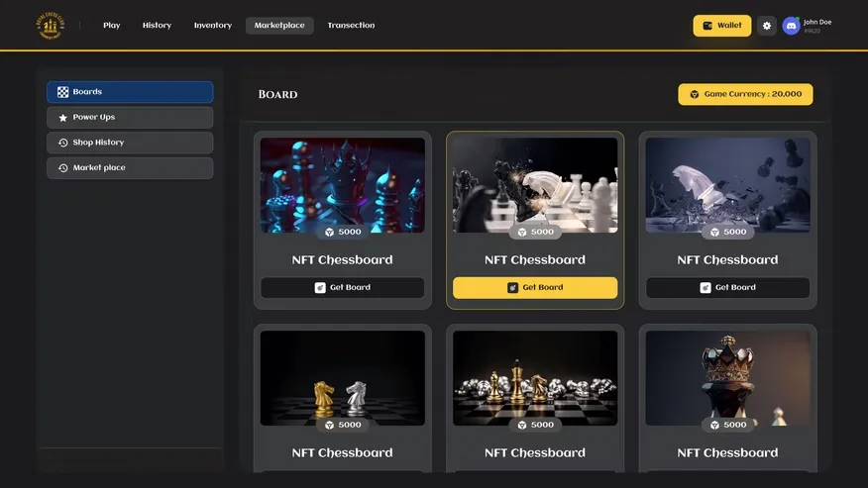Click the chess club logo icon
The height and width of the screenshot is (488, 868).
click(49, 26)
